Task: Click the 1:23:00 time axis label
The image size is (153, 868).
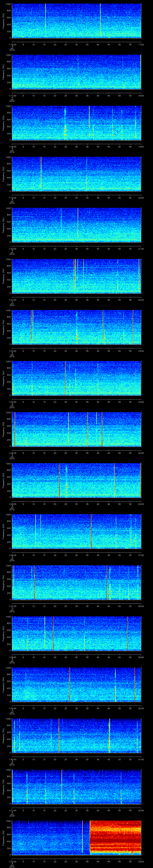Action: 12,402
